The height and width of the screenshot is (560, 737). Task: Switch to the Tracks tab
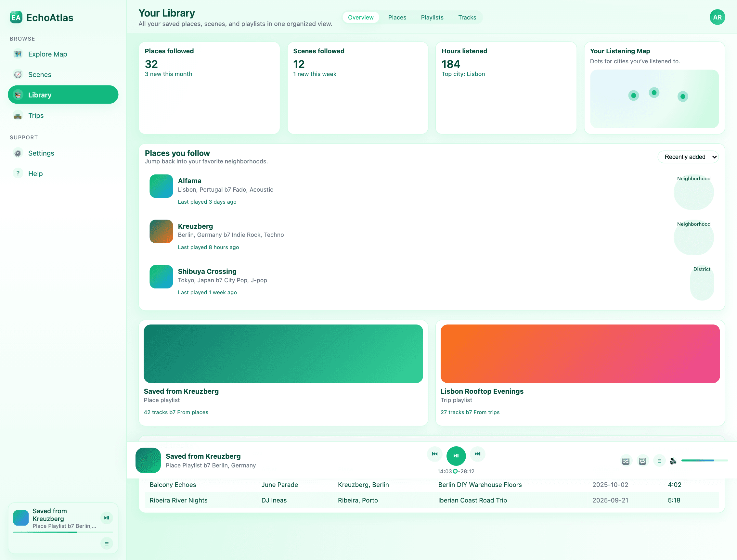pos(467,17)
